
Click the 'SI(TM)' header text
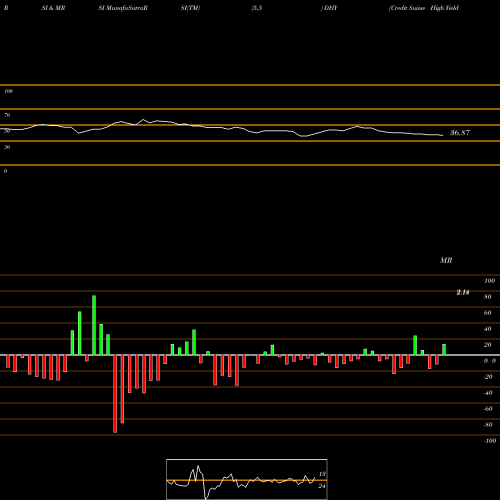click(x=190, y=8)
